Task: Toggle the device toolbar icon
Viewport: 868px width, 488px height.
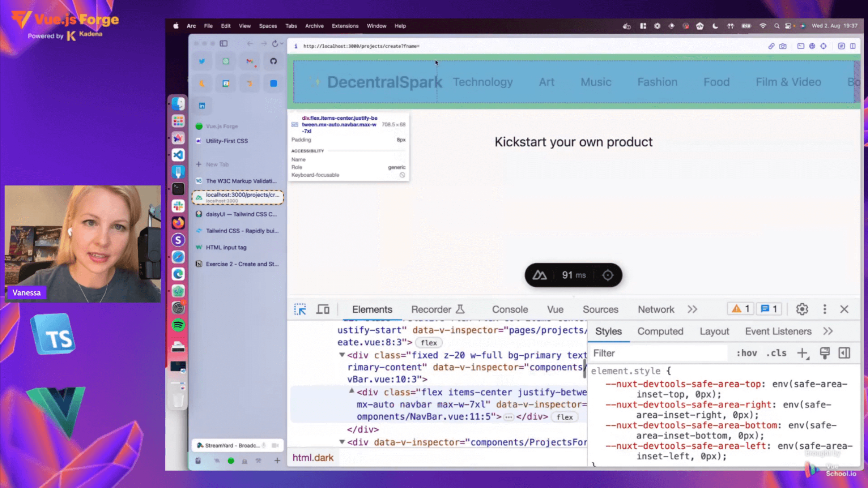Action: (x=323, y=309)
